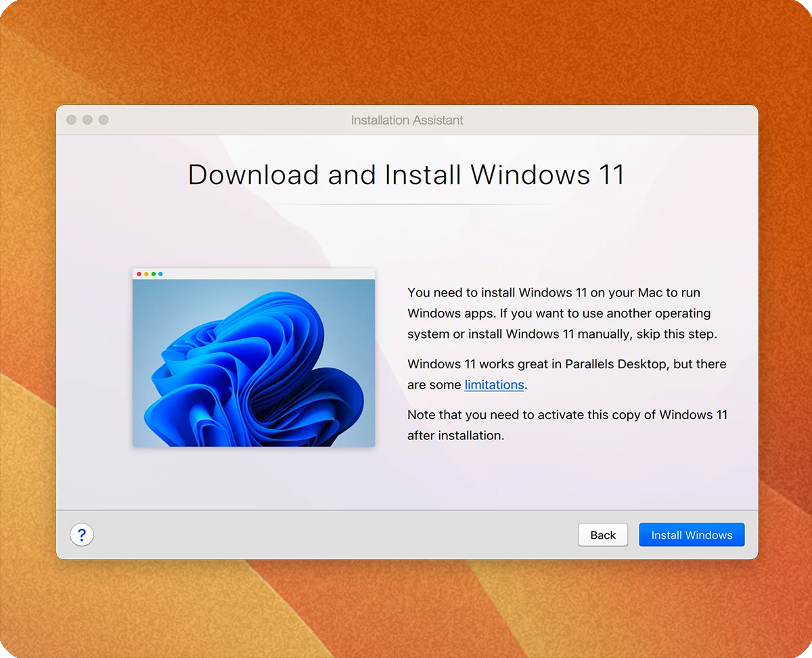
Task: Click the Install Windows button
Action: (692, 535)
